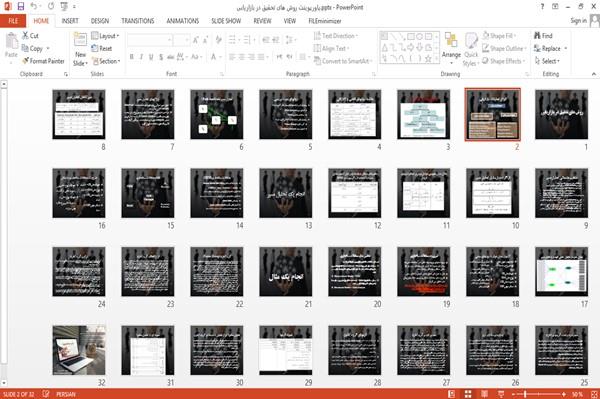Switch to Slide Sorter view icon

468,394
